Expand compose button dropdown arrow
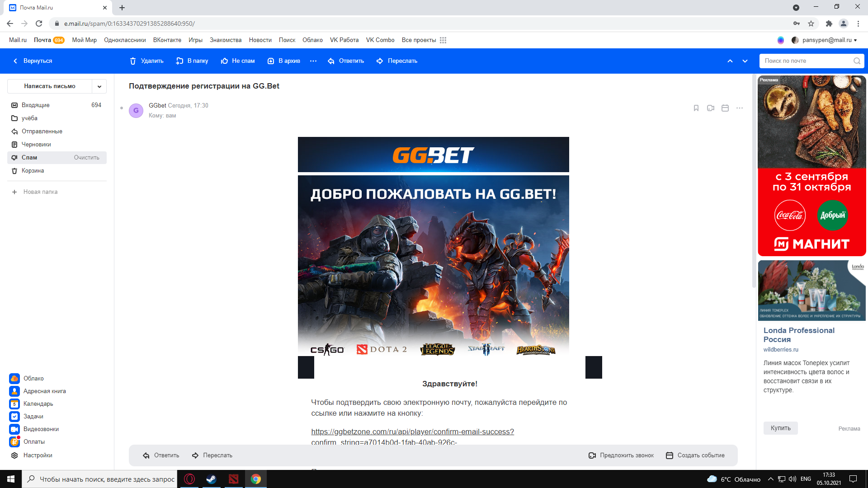Screen dimensions: 868x488 [99, 86]
